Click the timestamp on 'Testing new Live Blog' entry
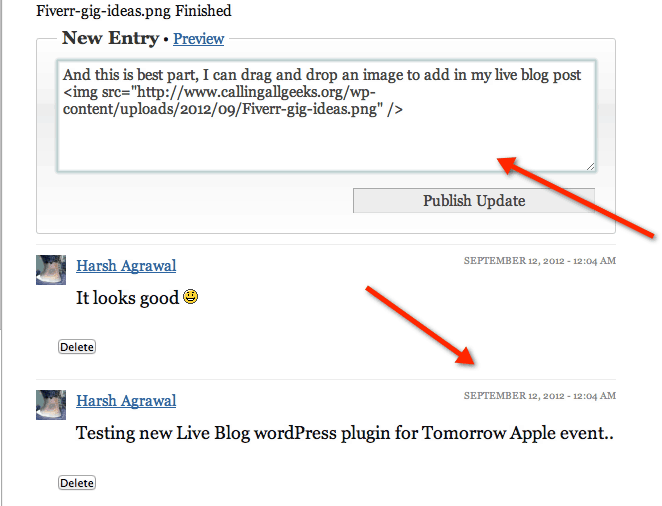This screenshot has width=662, height=506. (x=540, y=396)
